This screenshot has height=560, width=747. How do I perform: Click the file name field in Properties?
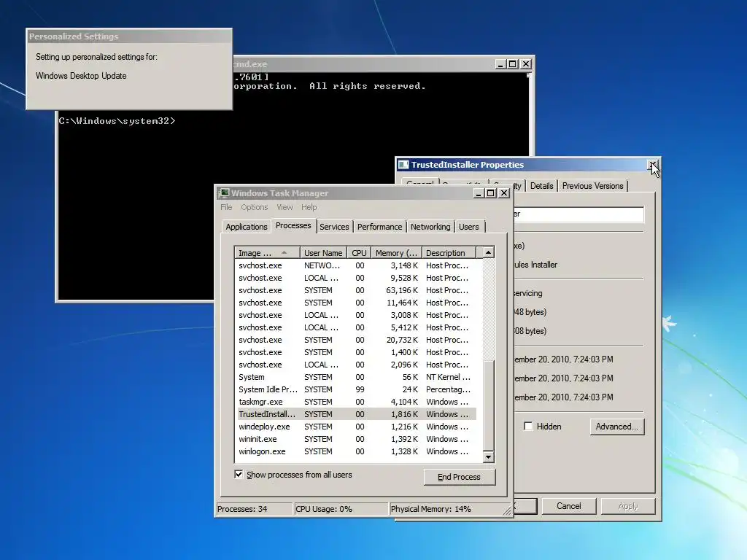tap(578, 214)
